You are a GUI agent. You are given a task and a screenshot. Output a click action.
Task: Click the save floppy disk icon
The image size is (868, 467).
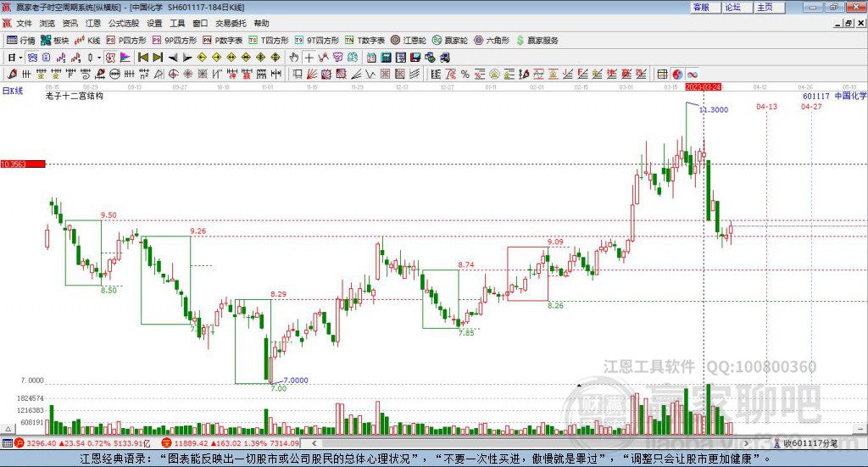click(x=415, y=58)
